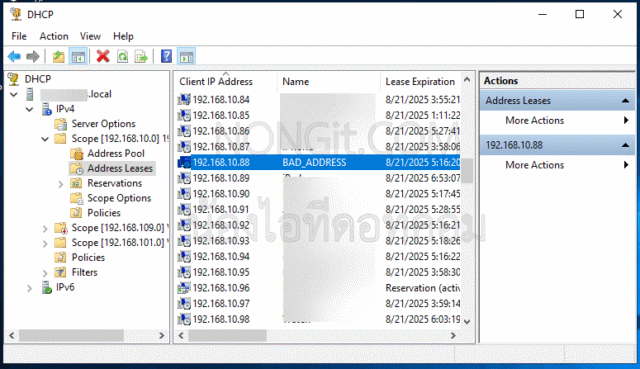640x369 pixels.
Task: Click the Address Leases folder icon
Action: click(76, 168)
